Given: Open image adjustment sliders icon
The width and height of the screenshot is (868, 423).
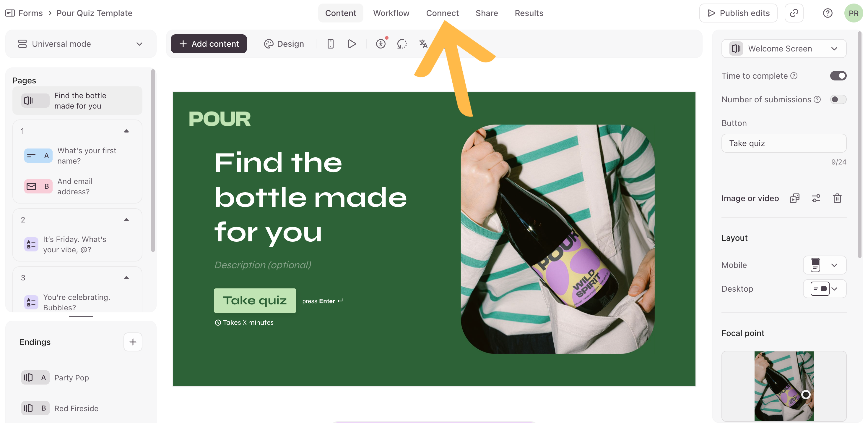Looking at the screenshot, I should click(x=816, y=198).
